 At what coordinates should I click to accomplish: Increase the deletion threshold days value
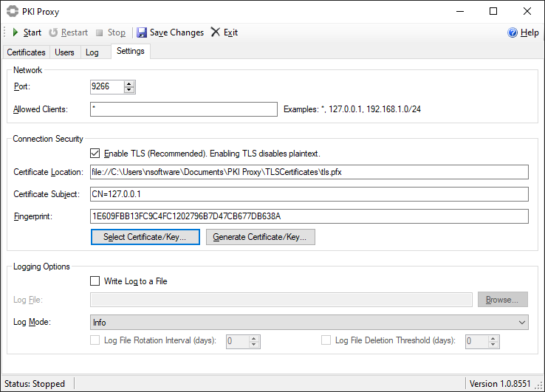pos(493,339)
